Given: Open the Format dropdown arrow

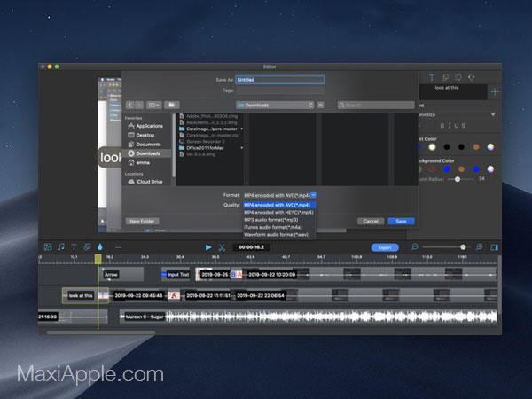Looking at the screenshot, I should click(x=314, y=195).
